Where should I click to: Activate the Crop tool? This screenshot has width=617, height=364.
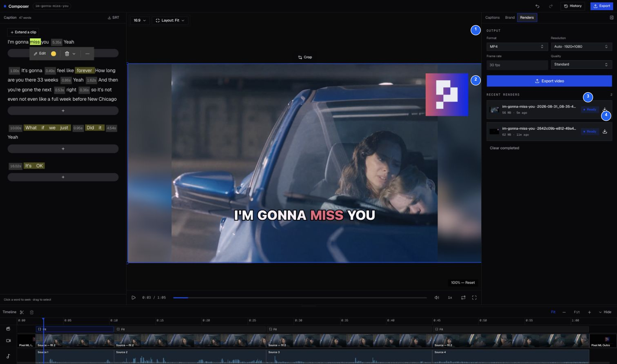[305, 57]
